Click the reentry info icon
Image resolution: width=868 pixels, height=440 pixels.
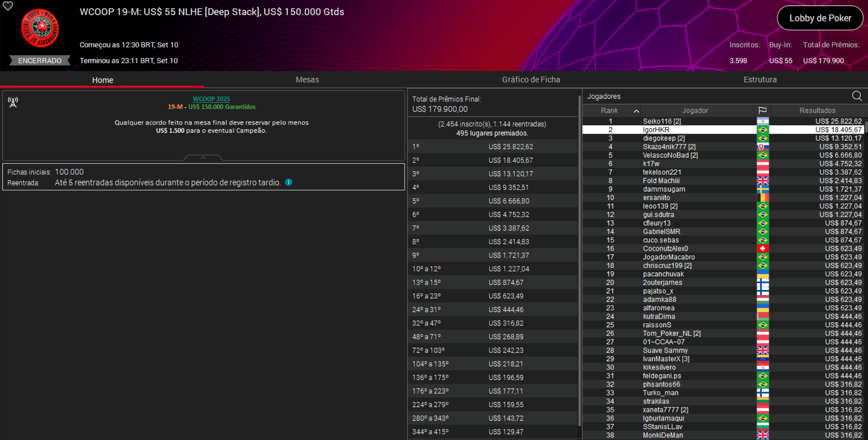coord(289,182)
